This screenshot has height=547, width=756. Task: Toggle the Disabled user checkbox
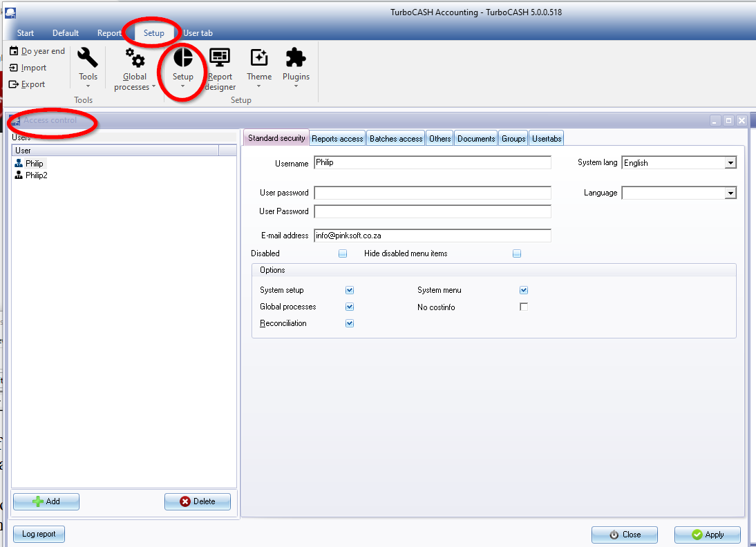[x=343, y=253]
